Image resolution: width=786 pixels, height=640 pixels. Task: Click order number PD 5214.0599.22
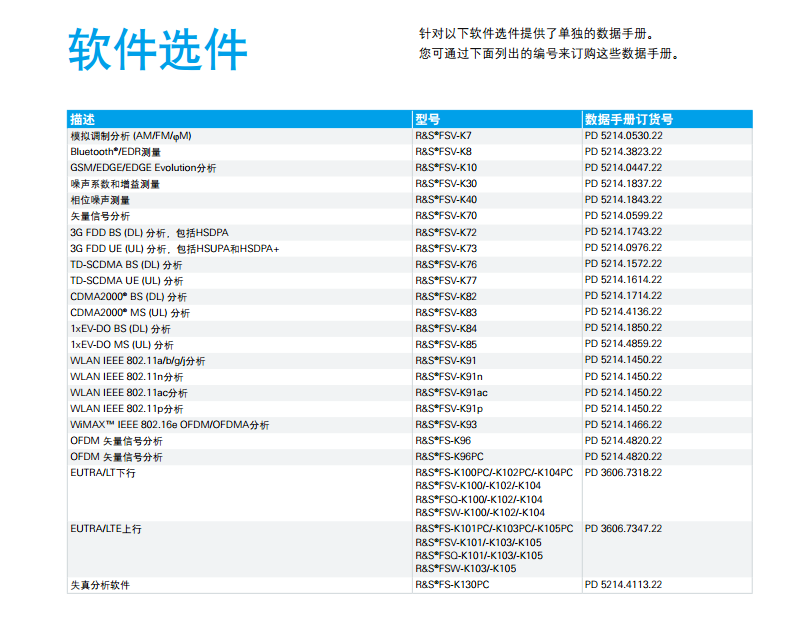(623, 216)
